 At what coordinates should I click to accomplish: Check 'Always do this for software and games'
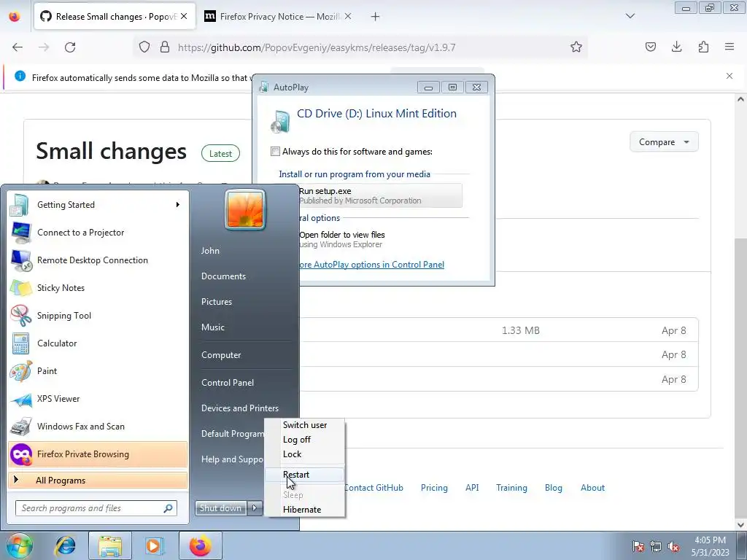pos(275,152)
